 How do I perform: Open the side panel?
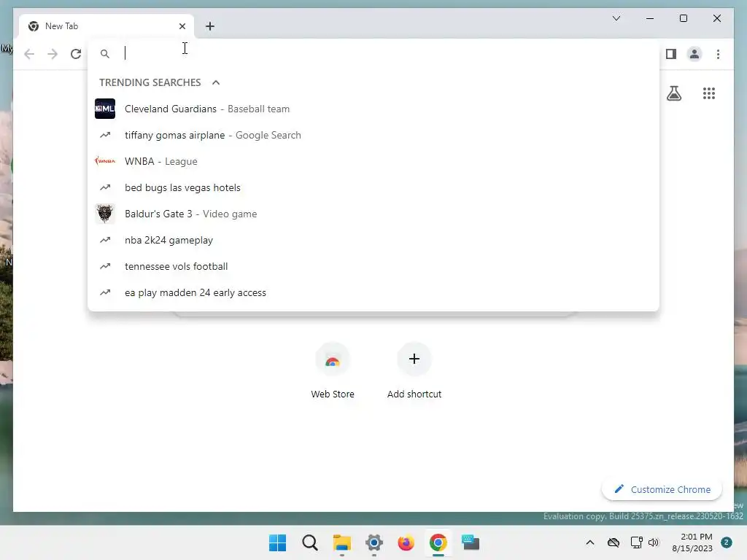coord(671,54)
